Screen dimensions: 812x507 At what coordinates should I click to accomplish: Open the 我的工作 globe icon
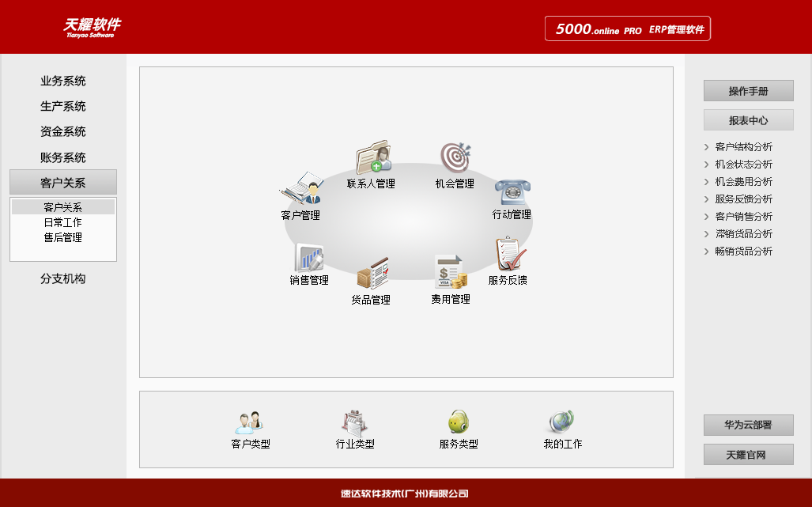(562, 422)
